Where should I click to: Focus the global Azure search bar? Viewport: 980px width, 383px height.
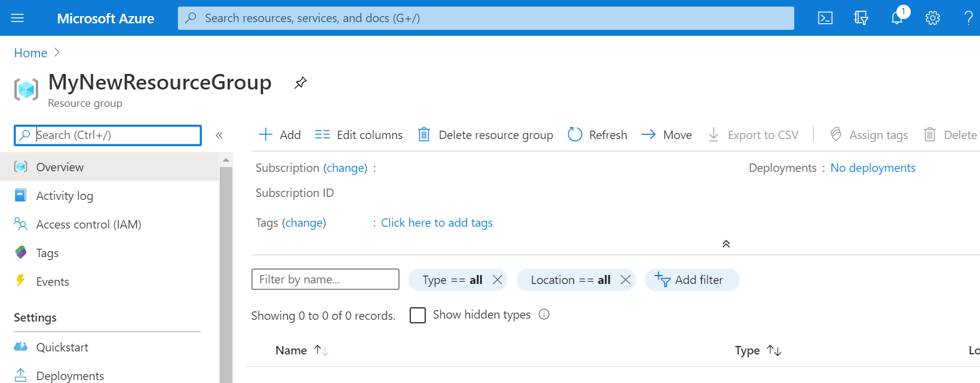[486, 18]
